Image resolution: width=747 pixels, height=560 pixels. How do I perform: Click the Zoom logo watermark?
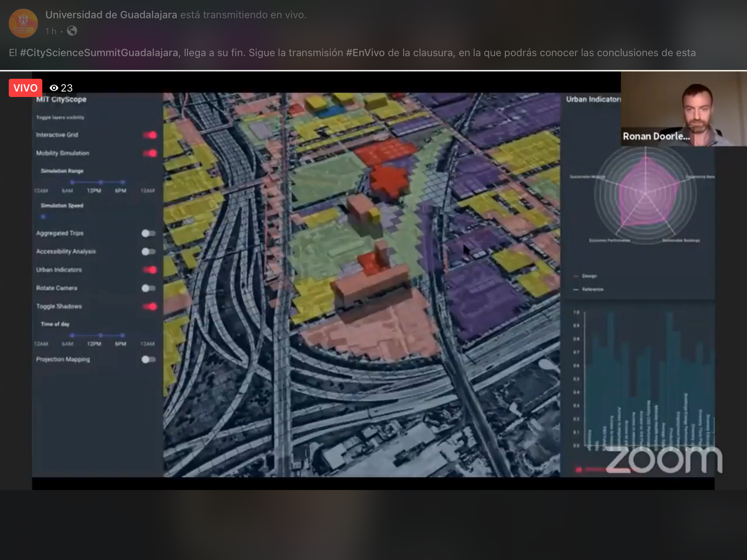point(664,460)
